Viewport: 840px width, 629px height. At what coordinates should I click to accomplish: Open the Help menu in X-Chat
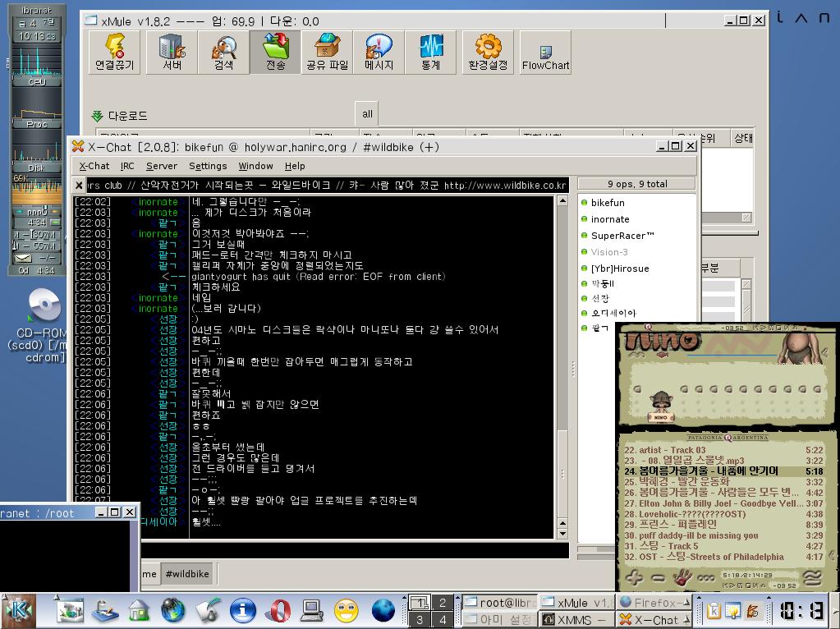point(295,166)
